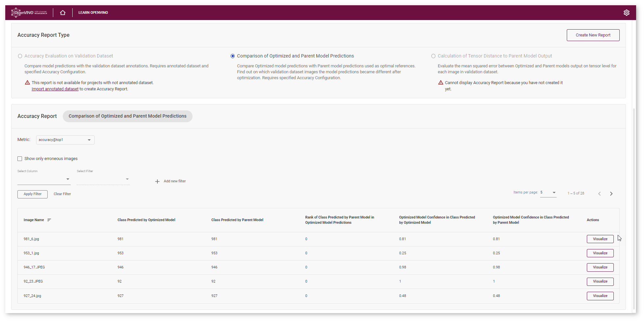This screenshot has height=321, width=644.
Task: Click the 953_1.jpg image name cell
Action: tap(31, 253)
